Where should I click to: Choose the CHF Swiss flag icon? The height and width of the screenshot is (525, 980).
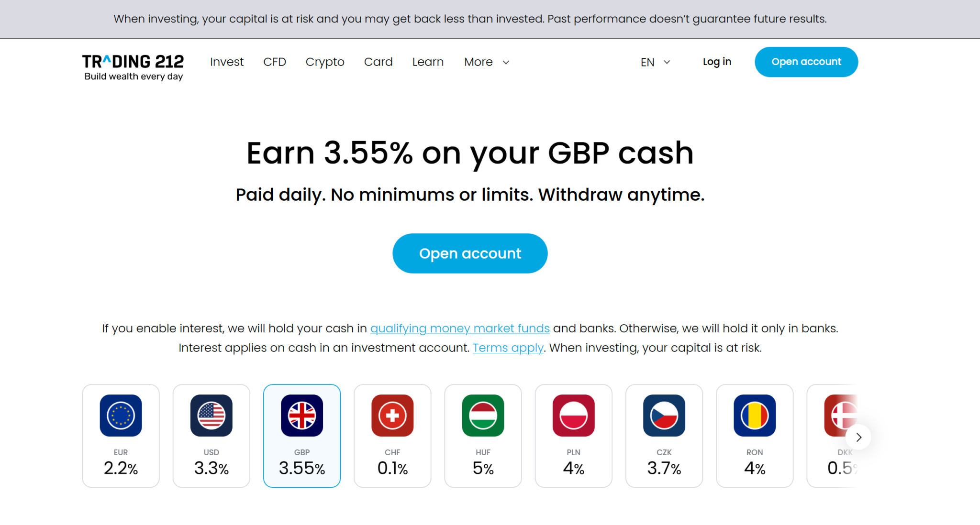[392, 415]
